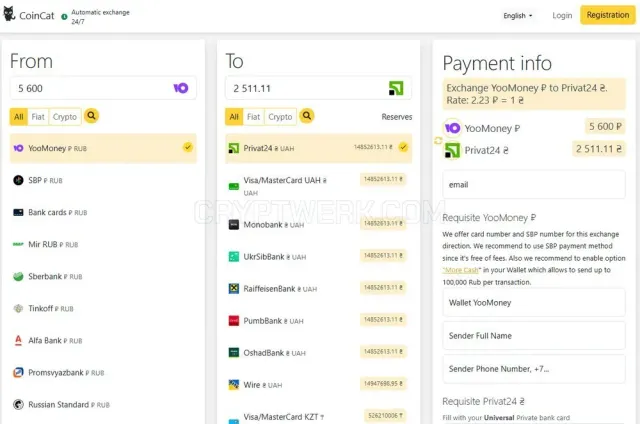Click the Wire reserve amount 14947698.95
The width and height of the screenshot is (640, 424).
click(383, 384)
